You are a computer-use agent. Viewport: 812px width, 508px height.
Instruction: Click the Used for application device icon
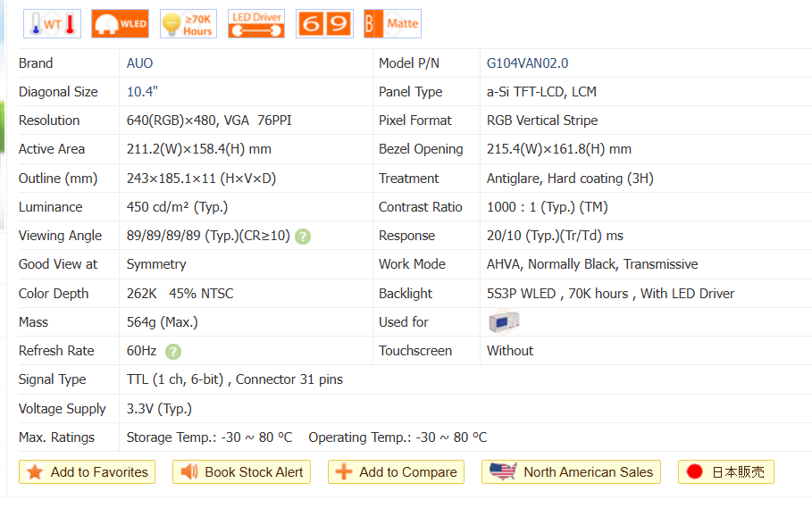coord(504,322)
